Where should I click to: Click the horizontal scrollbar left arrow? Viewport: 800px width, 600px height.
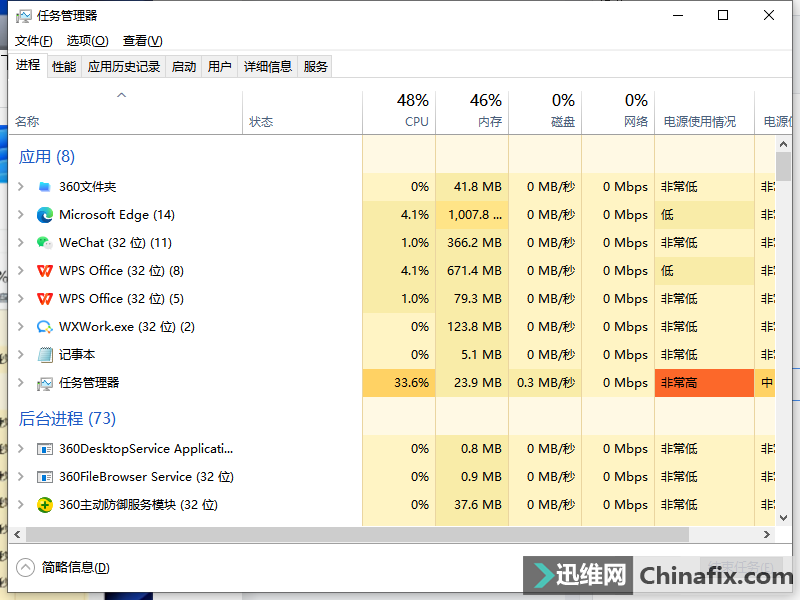[x=17, y=534]
